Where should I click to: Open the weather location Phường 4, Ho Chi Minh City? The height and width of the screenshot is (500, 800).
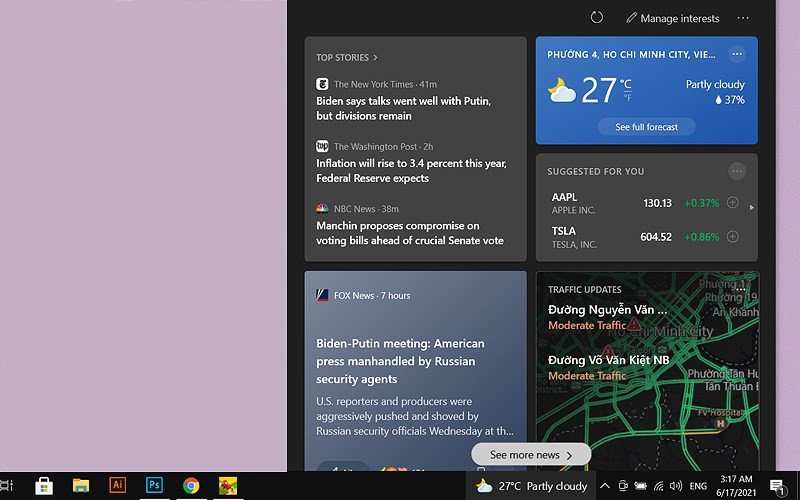tap(631, 55)
